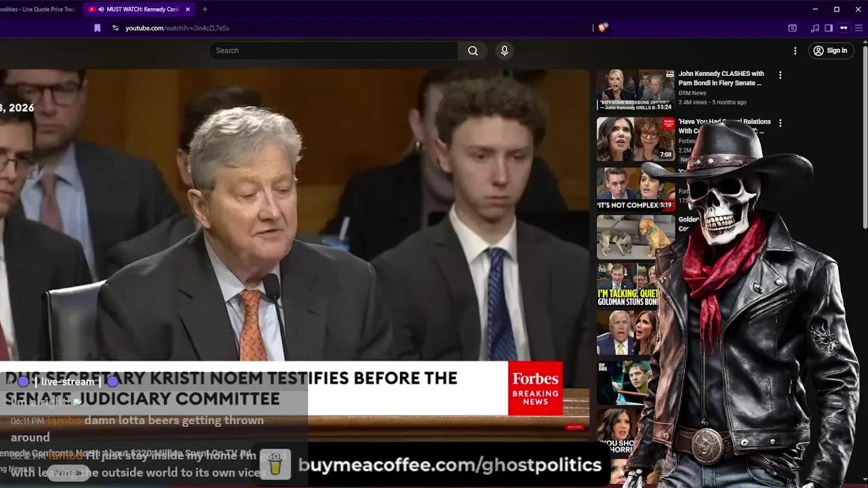Open the Brave sidebar panel toggle icon
Image resolution: width=868 pixels, height=488 pixels.
829,28
